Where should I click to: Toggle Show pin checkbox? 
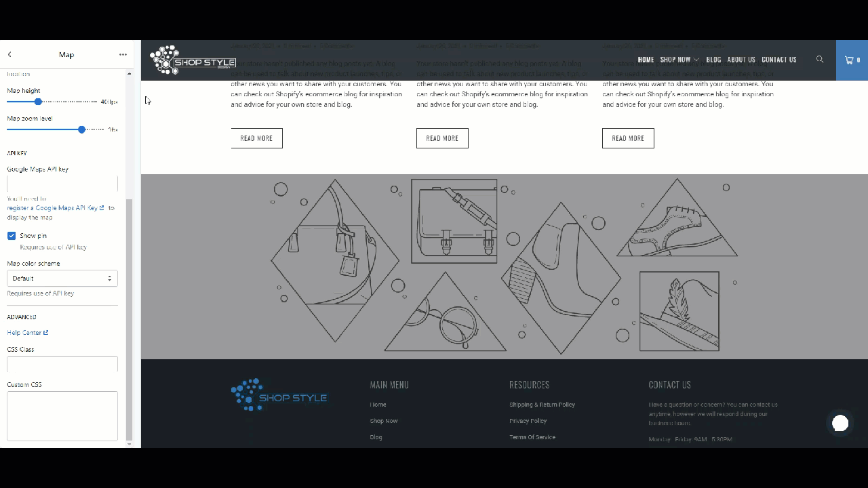click(12, 236)
